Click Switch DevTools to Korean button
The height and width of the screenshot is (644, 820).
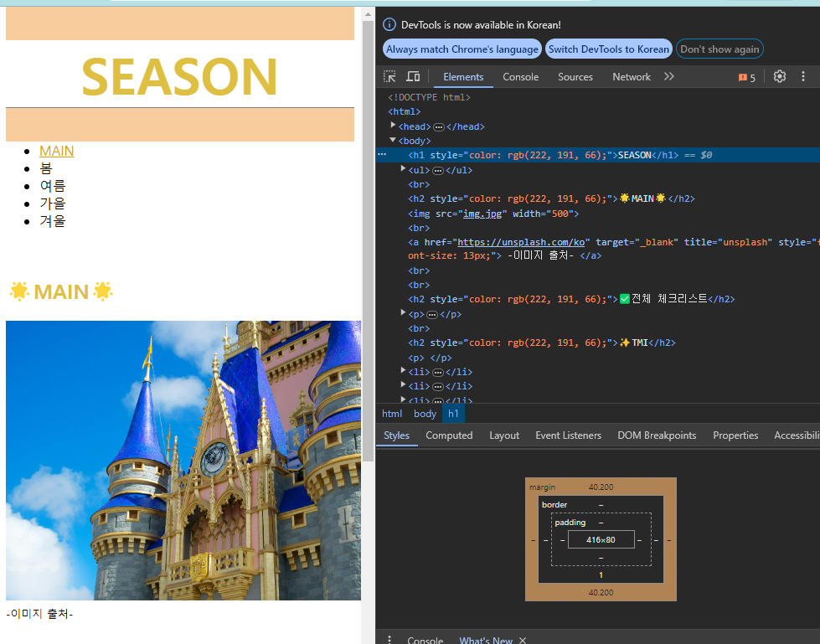coord(609,49)
